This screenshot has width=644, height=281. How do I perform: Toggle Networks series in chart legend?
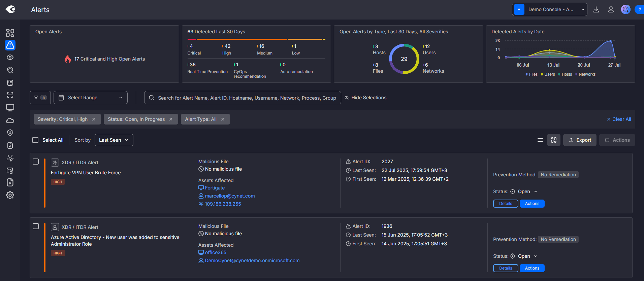pyautogui.click(x=585, y=74)
